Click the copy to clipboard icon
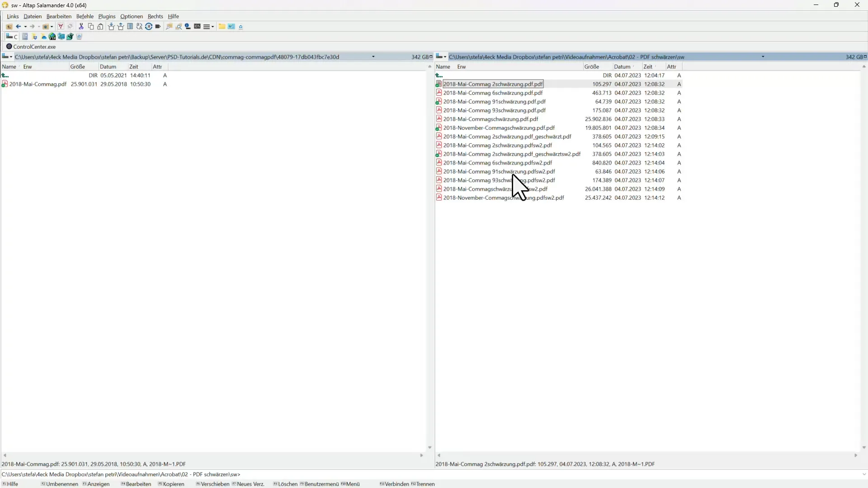Viewport: 868px width, 488px height. tap(91, 27)
